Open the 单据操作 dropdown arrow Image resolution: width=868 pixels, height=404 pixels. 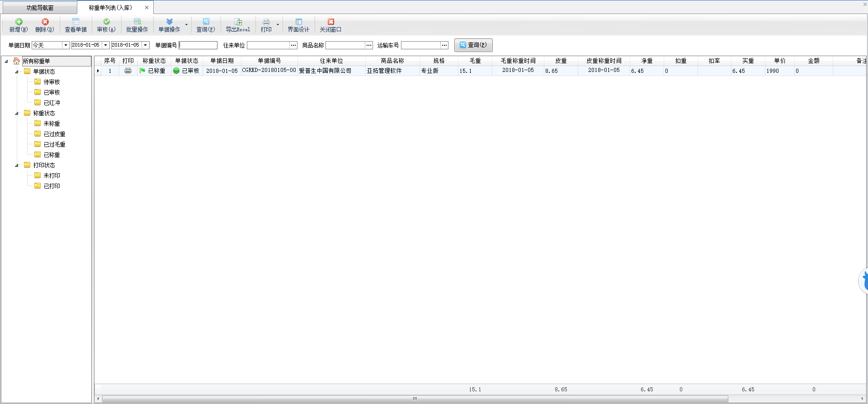pos(186,25)
